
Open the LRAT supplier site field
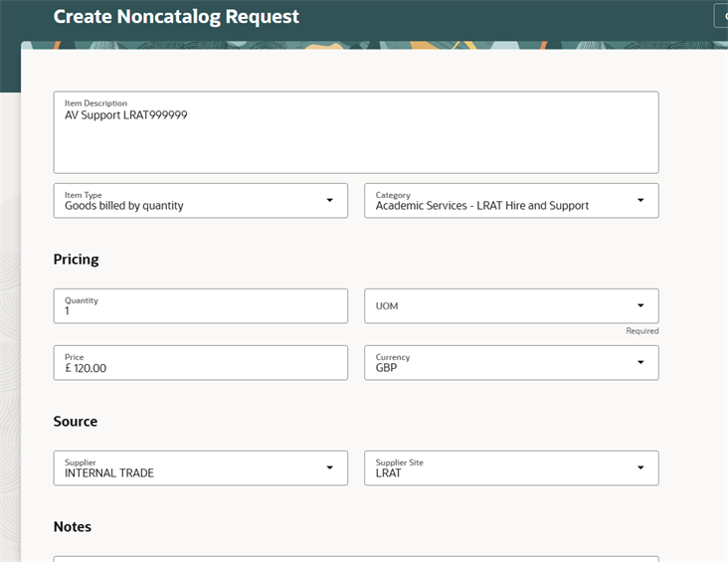click(x=497, y=468)
